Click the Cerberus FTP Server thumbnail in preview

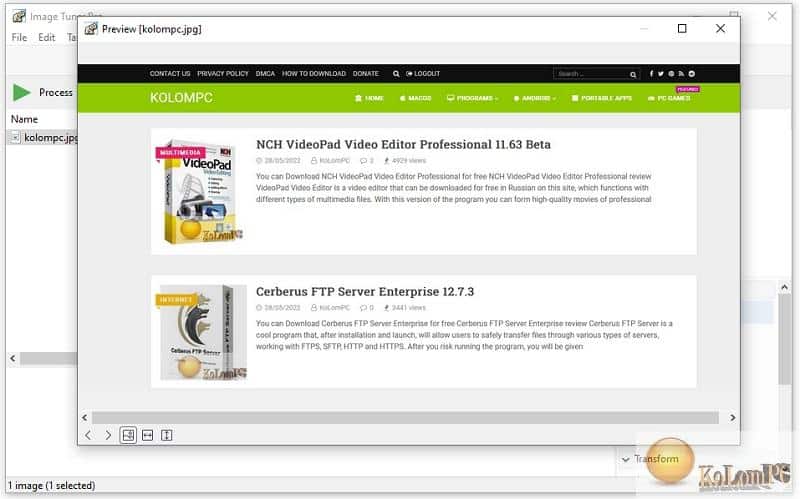203,332
